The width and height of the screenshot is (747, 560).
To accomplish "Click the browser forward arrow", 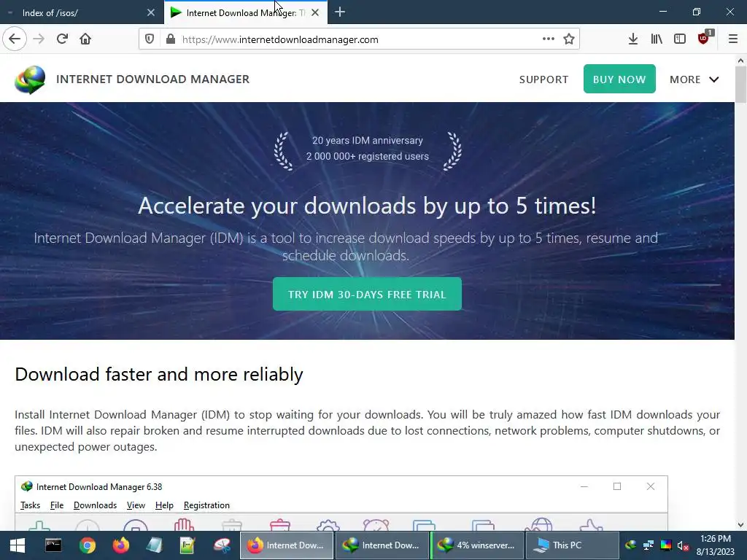I will [39, 39].
